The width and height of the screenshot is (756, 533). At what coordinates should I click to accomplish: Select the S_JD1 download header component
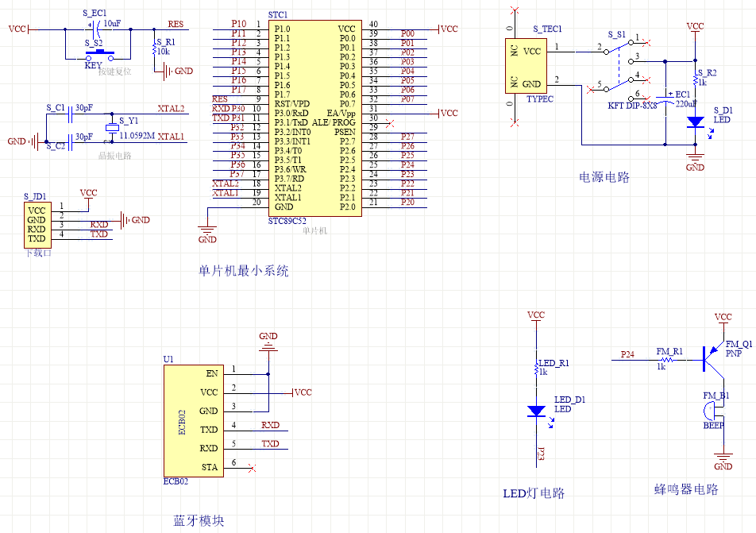pyautogui.click(x=37, y=225)
